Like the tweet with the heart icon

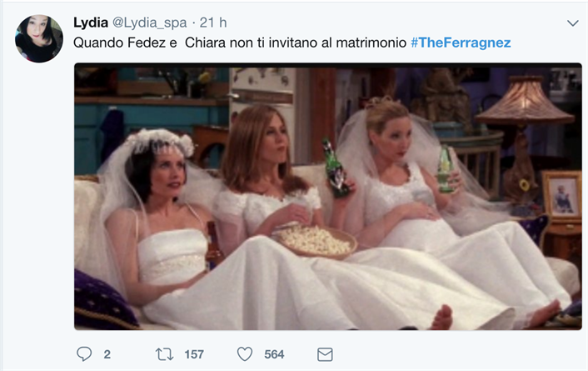(x=245, y=354)
